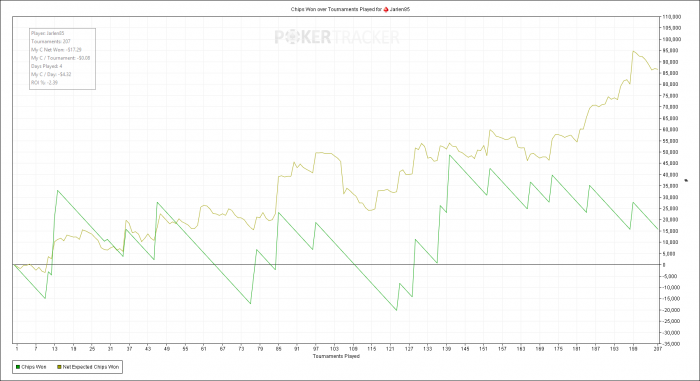This screenshot has width=700, height=381.
Task: Click the "My C / Day: -$4.32" line
Action: 51,75
